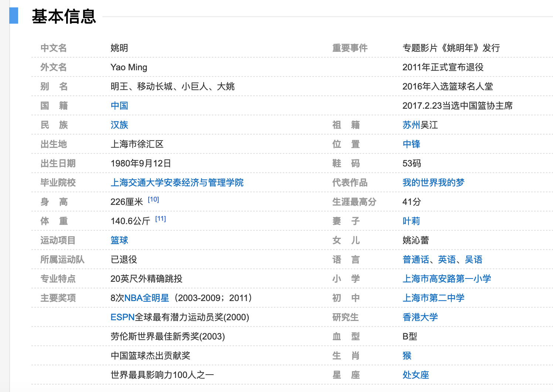Select event text 2011年正式宣布退役

[x=443, y=67]
